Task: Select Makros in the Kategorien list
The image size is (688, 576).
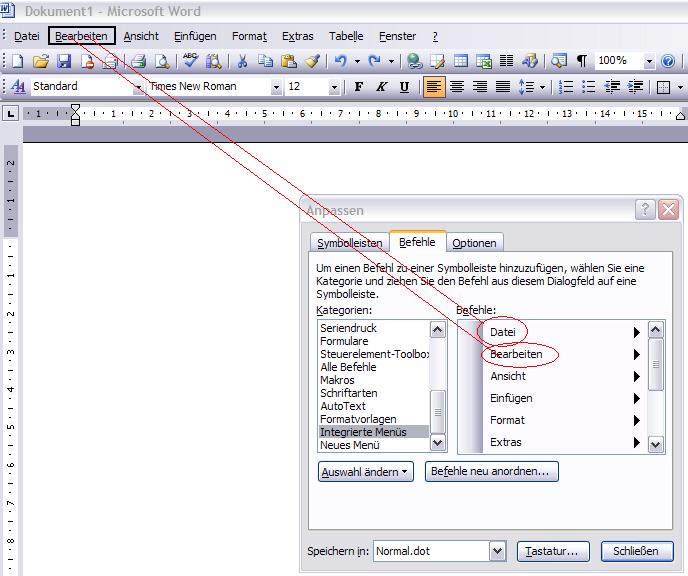Action: coord(337,380)
